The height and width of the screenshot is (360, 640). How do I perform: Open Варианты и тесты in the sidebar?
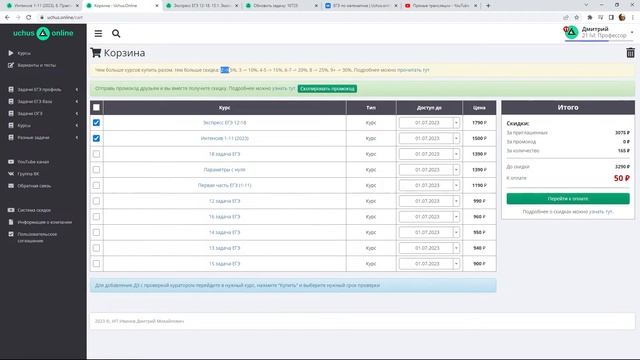coord(36,65)
